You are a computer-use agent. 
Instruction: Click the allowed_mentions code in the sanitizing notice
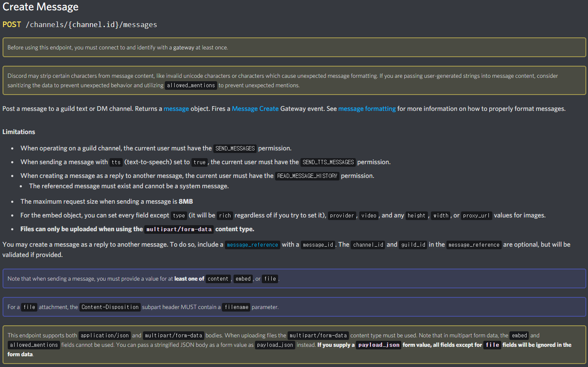[x=191, y=85]
